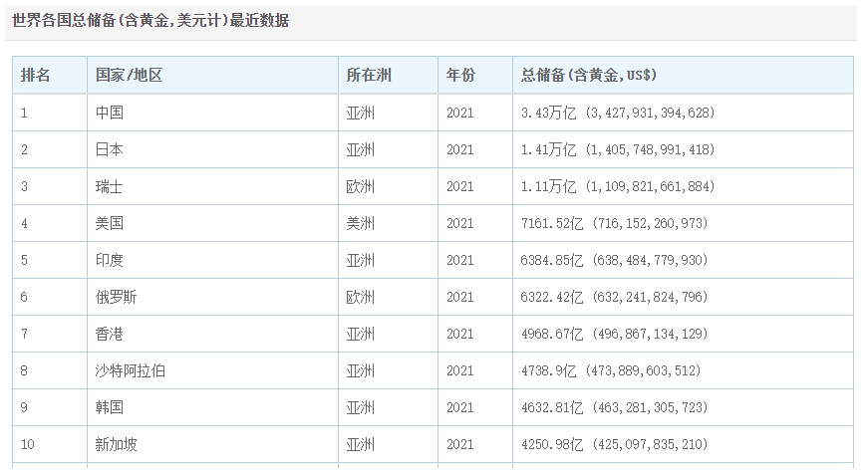
Task: Click rank number 6 in 俄罗斯 row
Action: pyautogui.click(x=24, y=297)
